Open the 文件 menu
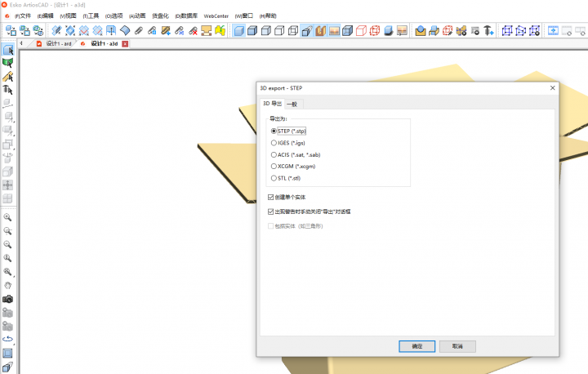 click(22, 16)
